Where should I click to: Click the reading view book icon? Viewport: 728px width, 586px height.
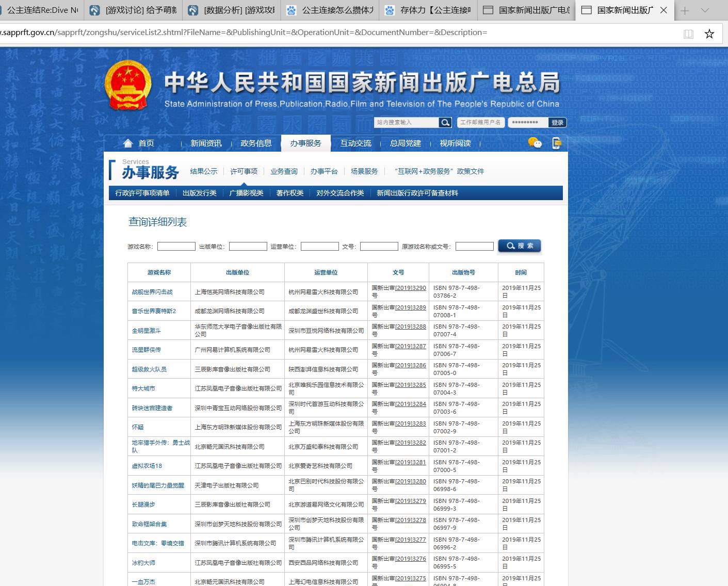coord(688,34)
